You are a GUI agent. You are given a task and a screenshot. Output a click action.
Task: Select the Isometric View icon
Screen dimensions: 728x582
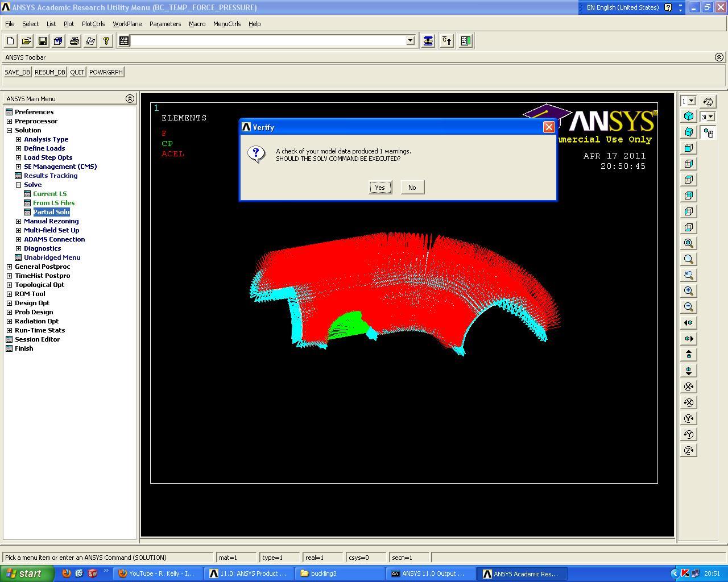(689, 116)
